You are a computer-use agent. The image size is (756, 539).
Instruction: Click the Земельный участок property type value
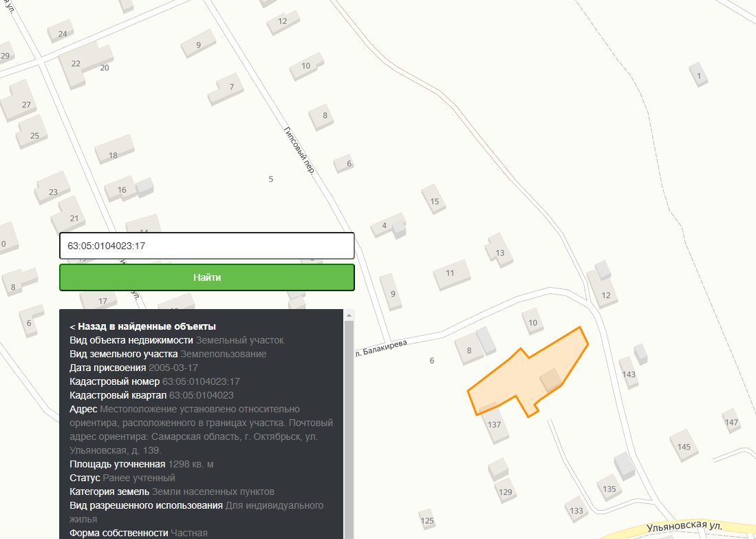click(239, 340)
